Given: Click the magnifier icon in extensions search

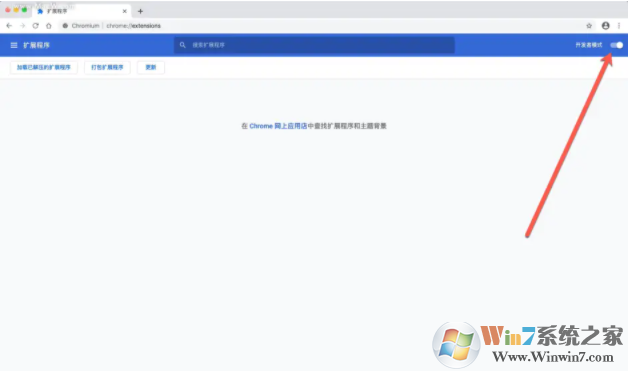Looking at the screenshot, I should point(182,45).
